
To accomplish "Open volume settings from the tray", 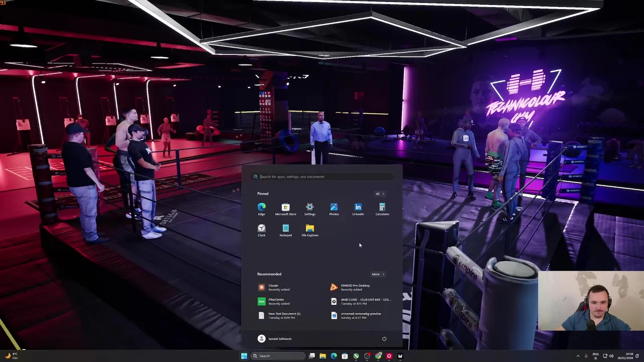I will 611,356.
